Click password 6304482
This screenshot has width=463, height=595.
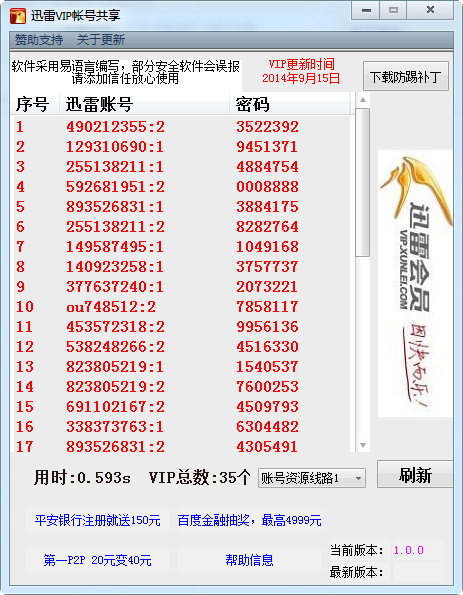click(x=268, y=427)
